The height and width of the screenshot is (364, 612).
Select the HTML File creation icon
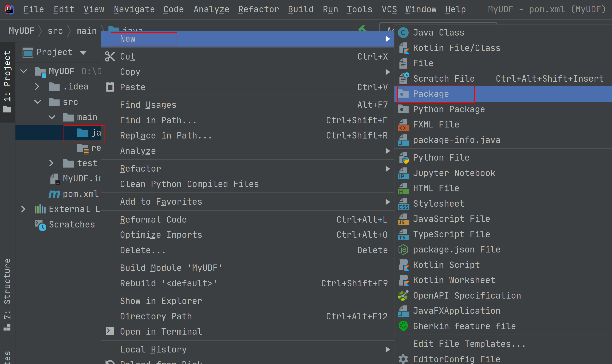403,187
